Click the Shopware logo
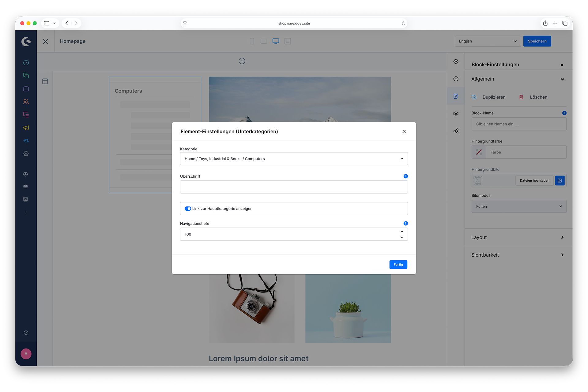 [x=26, y=41]
